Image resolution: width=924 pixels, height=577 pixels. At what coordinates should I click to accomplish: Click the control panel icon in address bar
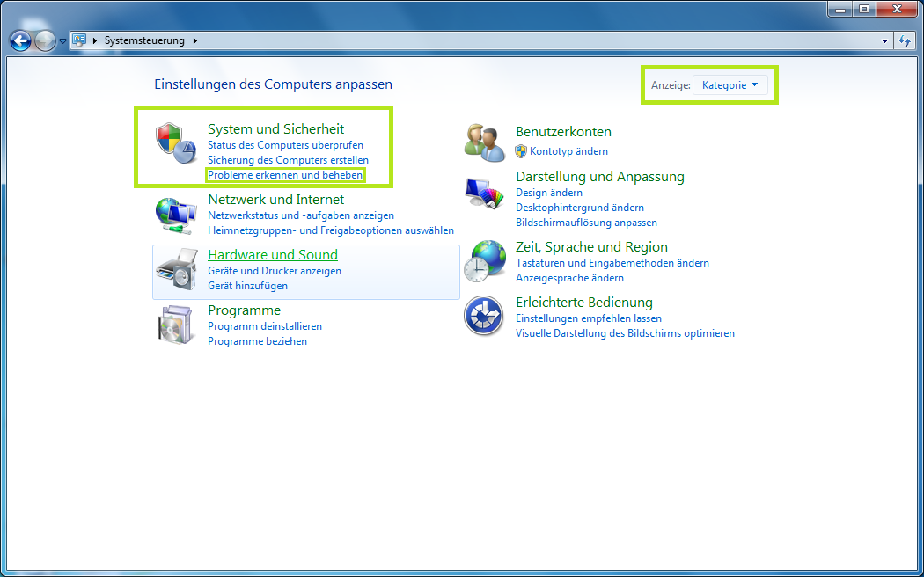[79, 40]
